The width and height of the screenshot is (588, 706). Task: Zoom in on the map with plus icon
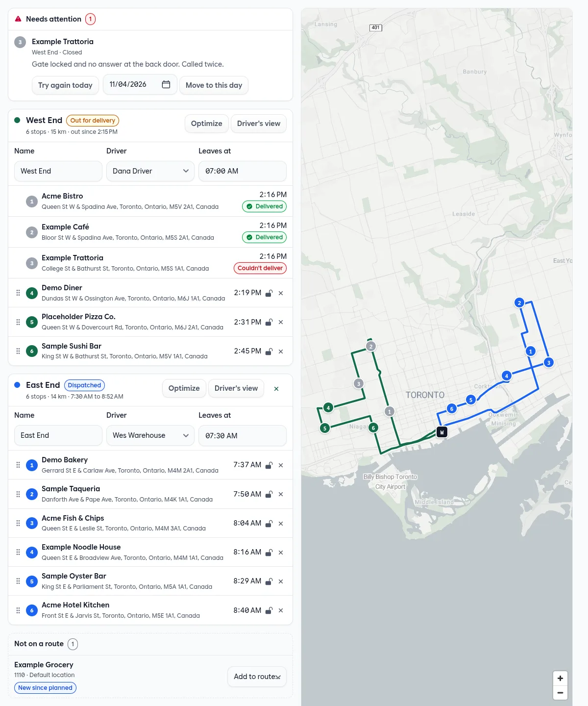coord(560,679)
